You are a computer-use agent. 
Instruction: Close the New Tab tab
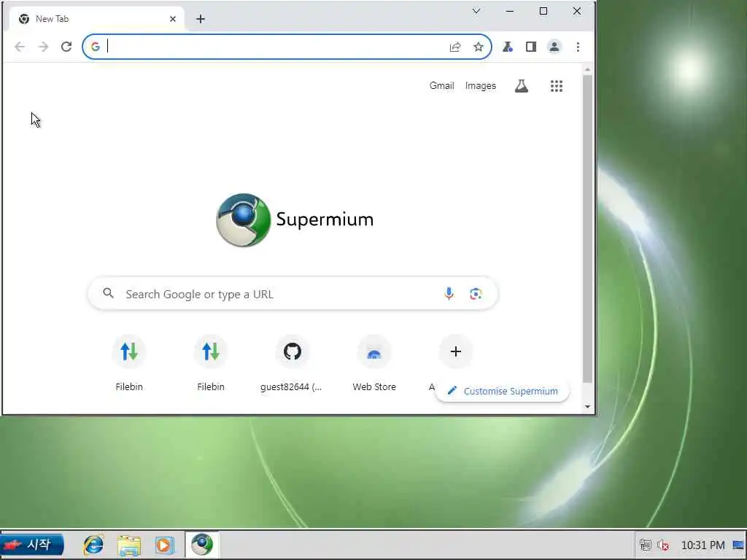click(172, 19)
